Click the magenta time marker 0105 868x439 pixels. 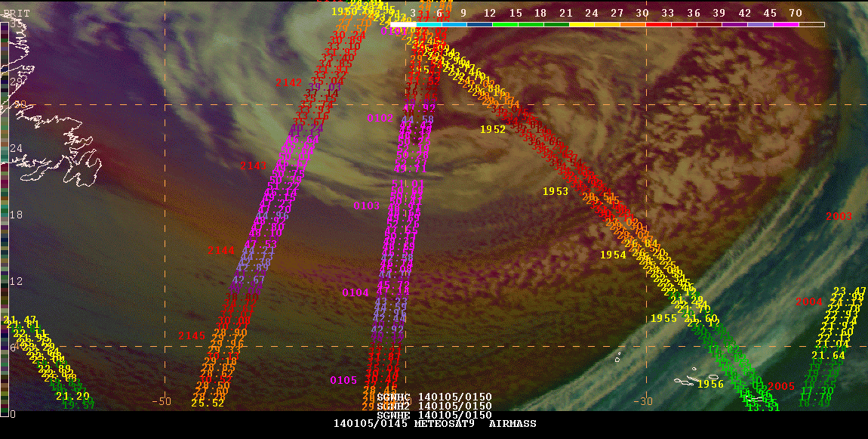343,380
